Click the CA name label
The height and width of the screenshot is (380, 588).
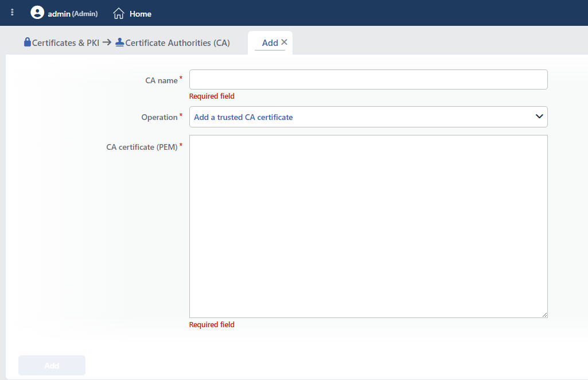[x=162, y=81]
